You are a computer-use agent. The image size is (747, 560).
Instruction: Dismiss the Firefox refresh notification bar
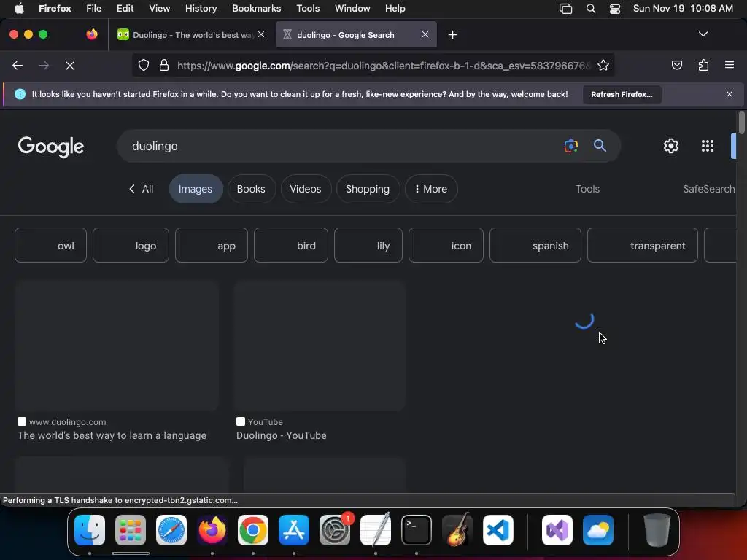[x=729, y=94]
